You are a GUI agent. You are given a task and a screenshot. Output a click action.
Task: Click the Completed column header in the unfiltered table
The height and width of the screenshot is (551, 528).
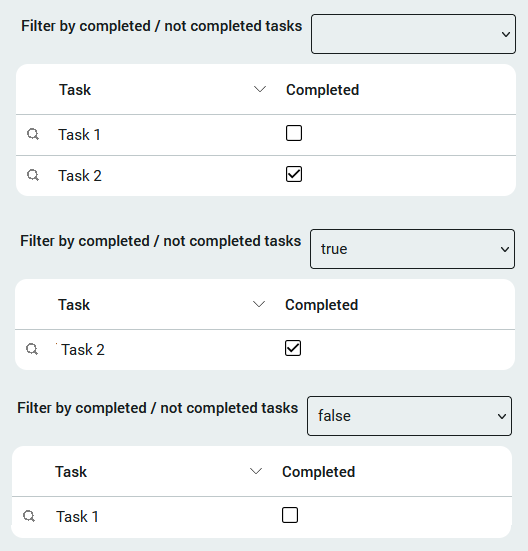pyautogui.click(x=322, y=90)
